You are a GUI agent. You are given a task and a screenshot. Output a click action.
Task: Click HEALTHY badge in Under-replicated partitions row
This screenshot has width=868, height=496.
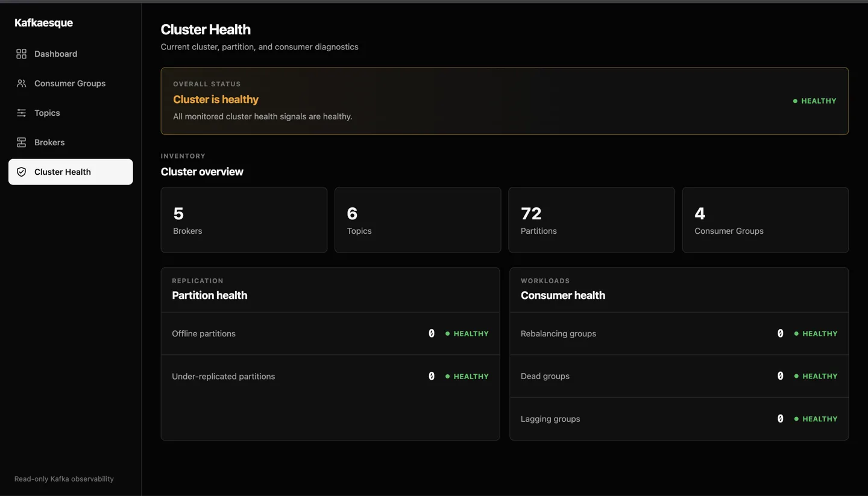(467, 376)
